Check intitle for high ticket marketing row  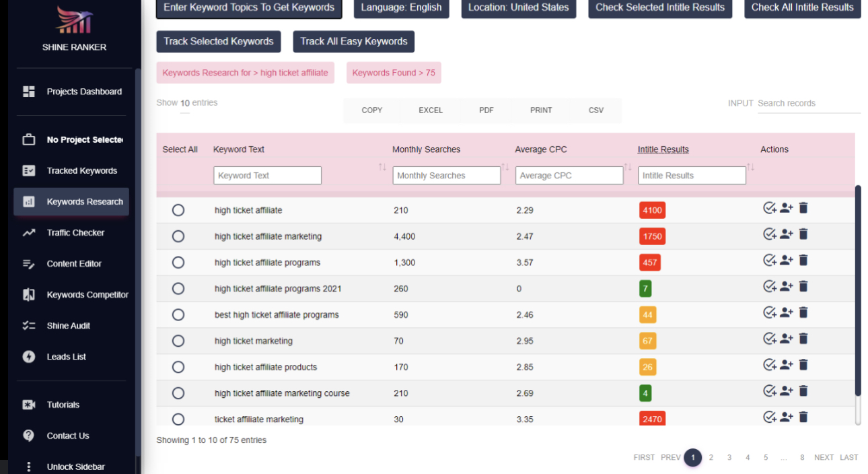pos(770,339)
